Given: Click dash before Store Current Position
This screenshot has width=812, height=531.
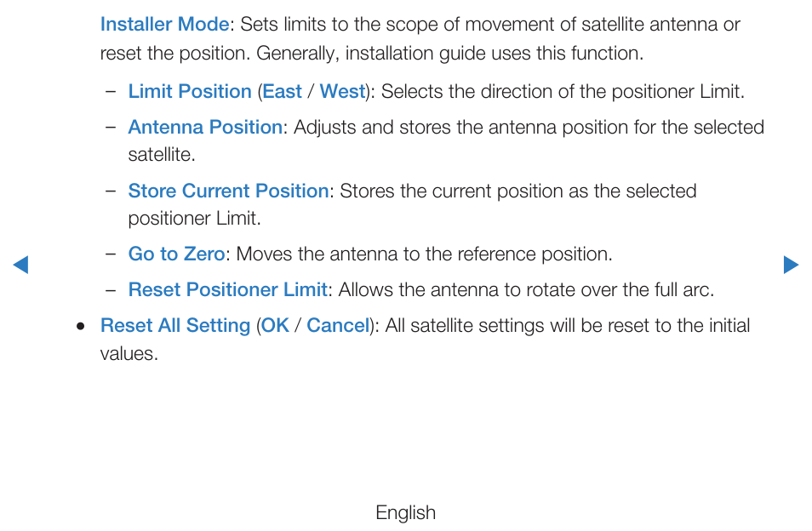Looking at the screenshot, I should (x=111, y=191).
